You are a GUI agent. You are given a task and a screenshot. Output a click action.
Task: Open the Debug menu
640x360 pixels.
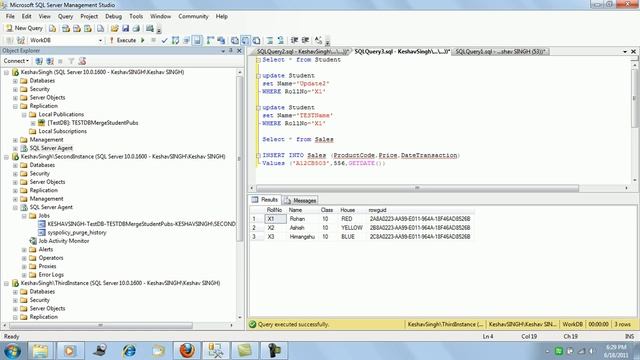(x=113, y=16)
